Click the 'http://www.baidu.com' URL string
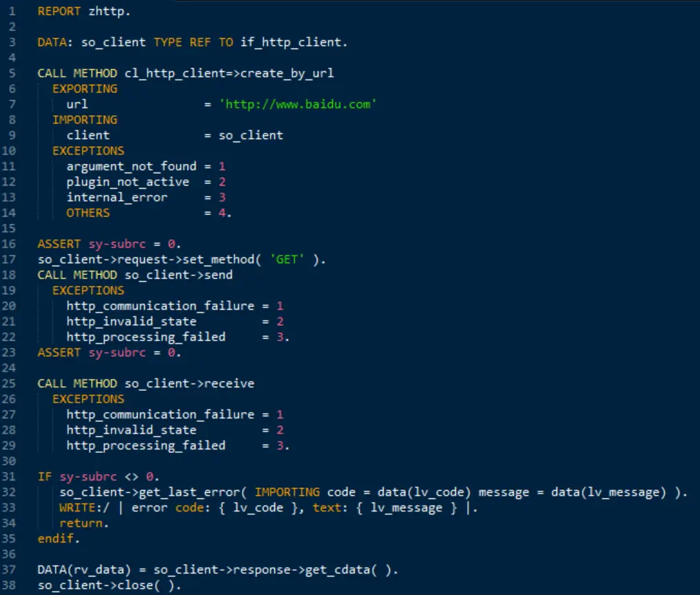The image size is (700, 595). [298, 104]
